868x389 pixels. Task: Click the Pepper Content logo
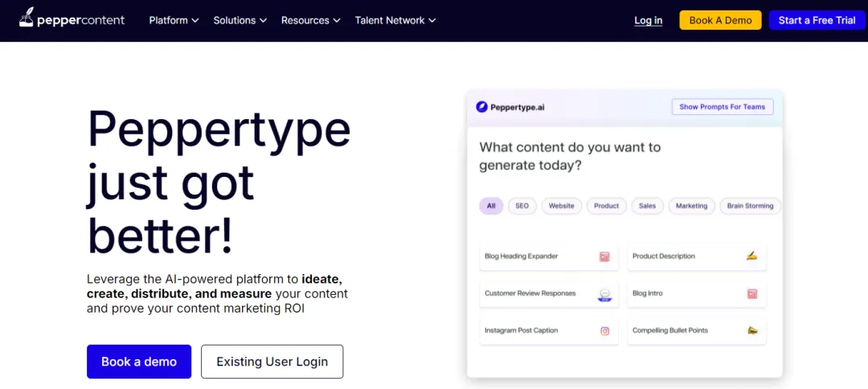(72, 20)
